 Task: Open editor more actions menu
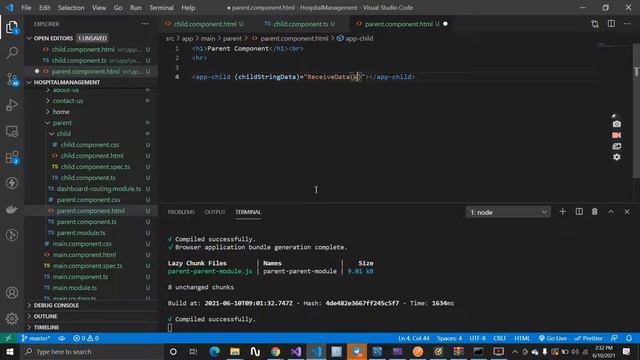tap(627, 24)
